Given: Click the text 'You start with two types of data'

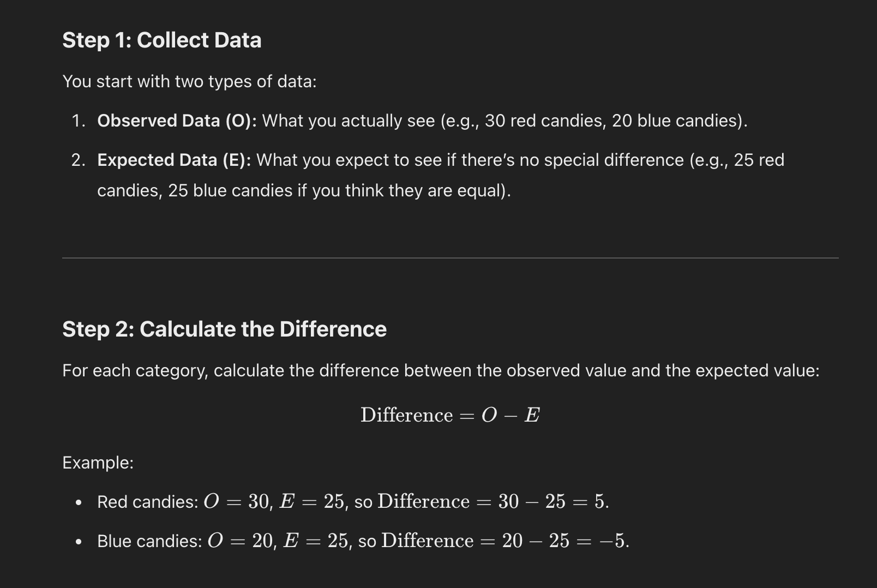Looking at the screenshot, I should tap(189, 81).
